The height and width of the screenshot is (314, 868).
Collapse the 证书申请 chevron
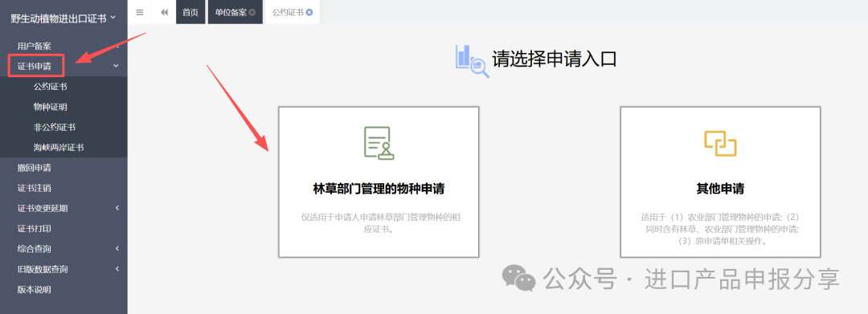click(116, 66)
